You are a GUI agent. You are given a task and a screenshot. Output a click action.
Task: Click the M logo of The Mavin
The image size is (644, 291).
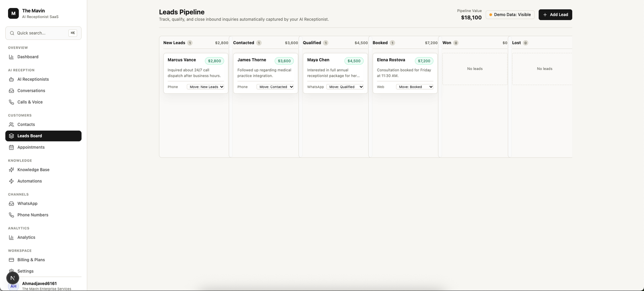pyautogui.click(x=13, y=13)
